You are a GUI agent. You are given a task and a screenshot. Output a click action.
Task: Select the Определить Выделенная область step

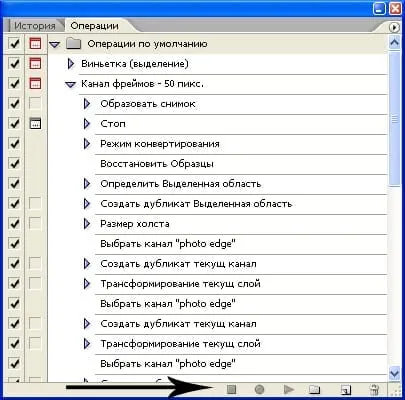tap(180, 184)
